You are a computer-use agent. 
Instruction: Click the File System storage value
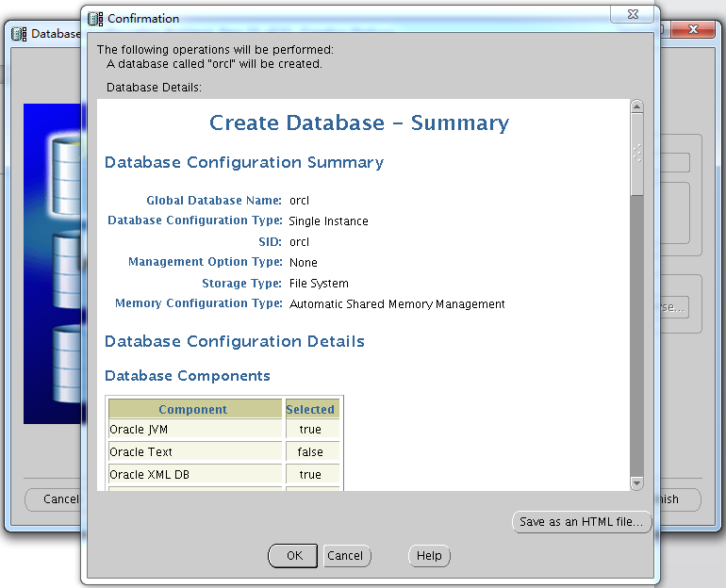click(319, 283)
